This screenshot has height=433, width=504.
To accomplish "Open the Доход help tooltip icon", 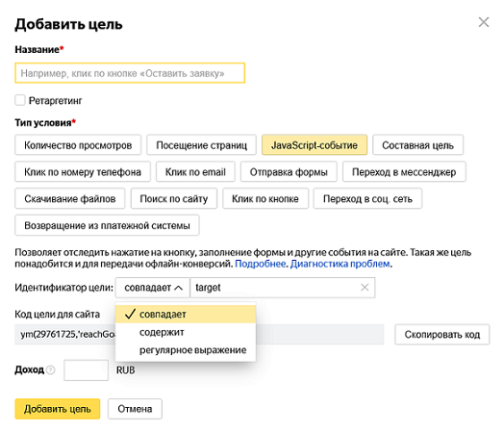I will click(50, 370).
